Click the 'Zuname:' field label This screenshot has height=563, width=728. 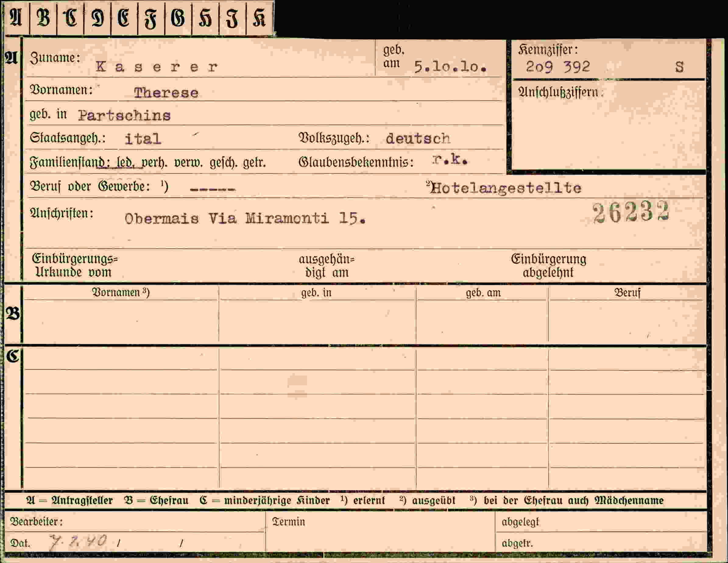click(x=55, y=58)
